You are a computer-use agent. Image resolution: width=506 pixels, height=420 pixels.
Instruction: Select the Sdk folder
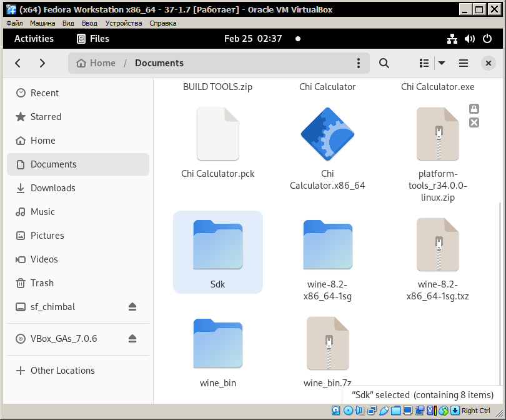click(x=218, y=252)
